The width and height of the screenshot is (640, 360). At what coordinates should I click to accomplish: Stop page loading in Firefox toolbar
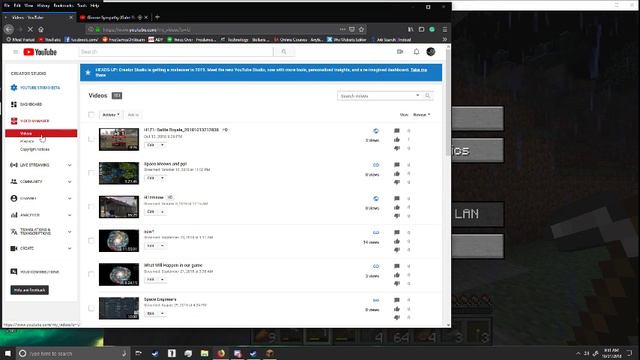tap(30, 29)
